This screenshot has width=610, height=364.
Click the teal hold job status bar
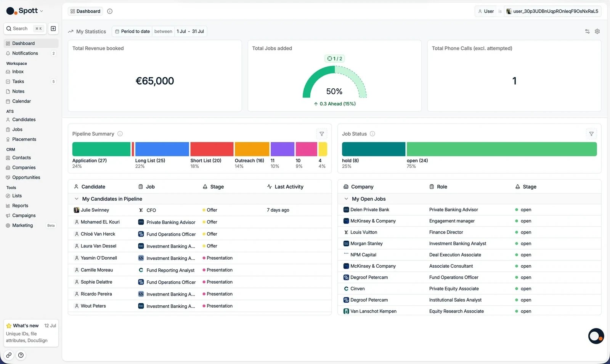[x=374, y=149]
